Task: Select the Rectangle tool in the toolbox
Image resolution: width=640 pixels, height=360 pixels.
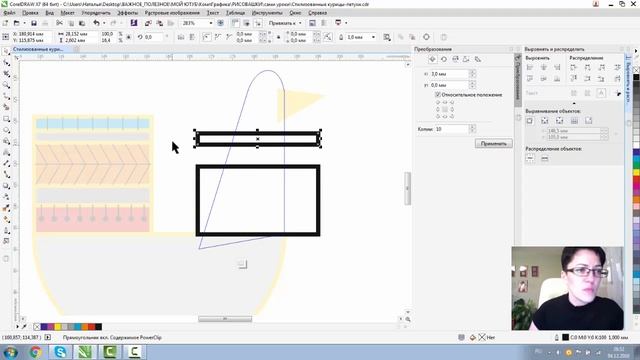Action: 6,119
